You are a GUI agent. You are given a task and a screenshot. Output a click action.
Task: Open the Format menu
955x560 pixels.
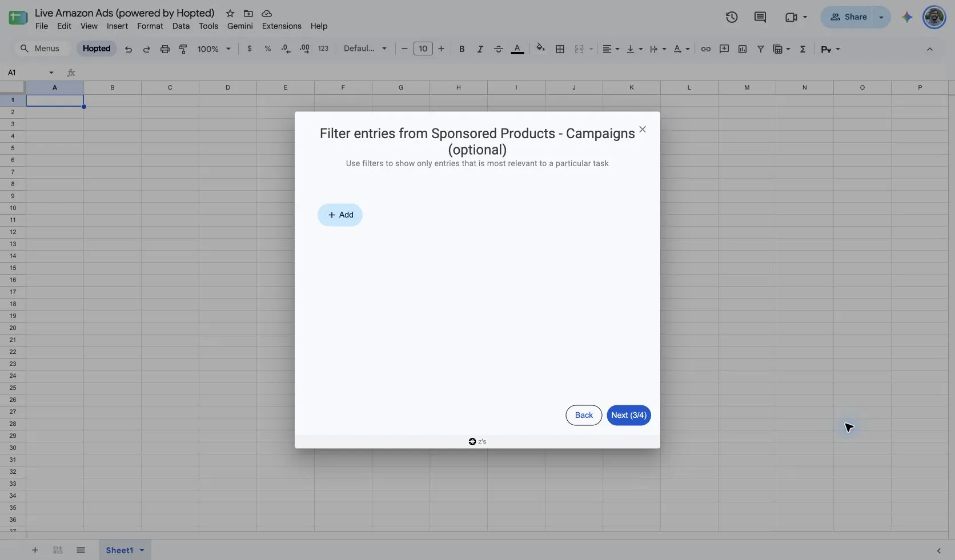click(150, 26)
